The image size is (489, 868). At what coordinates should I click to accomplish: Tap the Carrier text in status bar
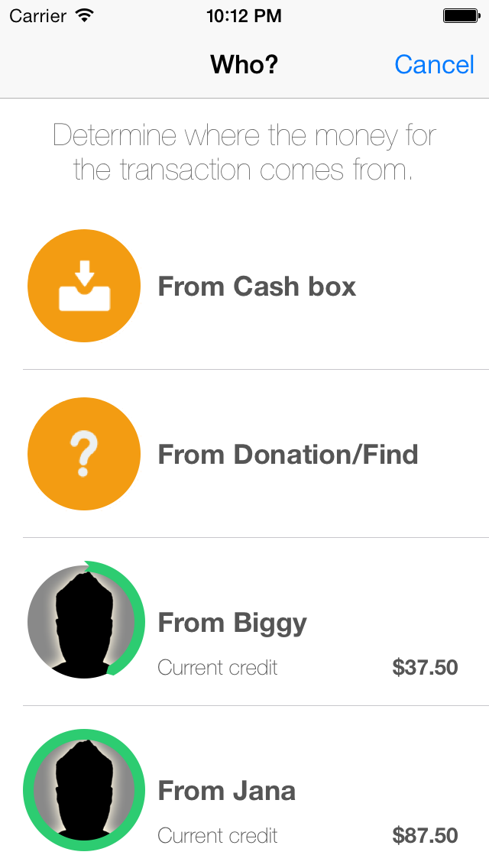pyautogui.click(x=37, y=15)
